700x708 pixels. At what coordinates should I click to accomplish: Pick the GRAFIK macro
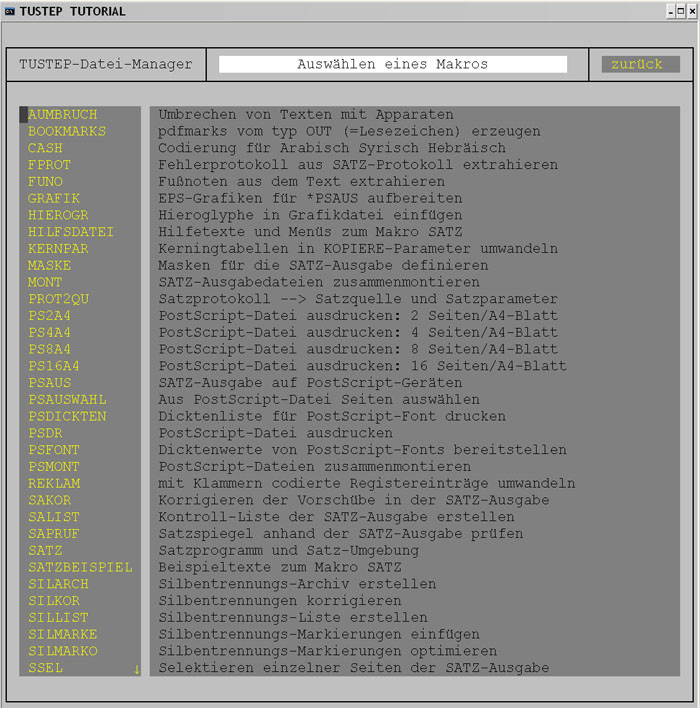pos(53,199)
